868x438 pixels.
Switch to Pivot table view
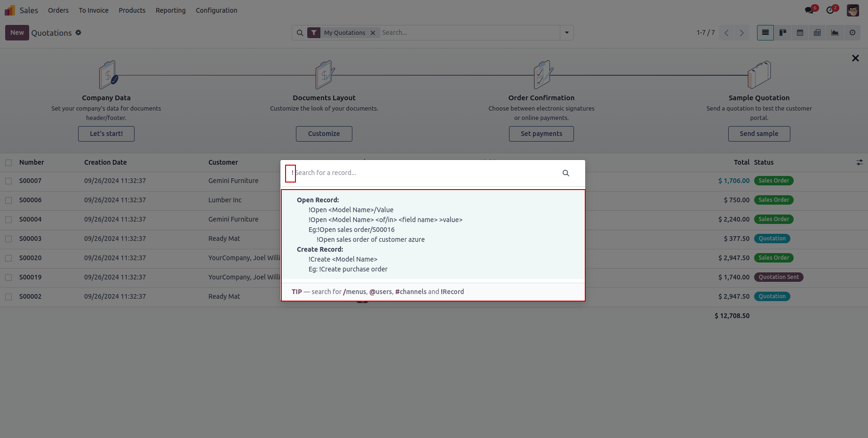coord(817,32)
